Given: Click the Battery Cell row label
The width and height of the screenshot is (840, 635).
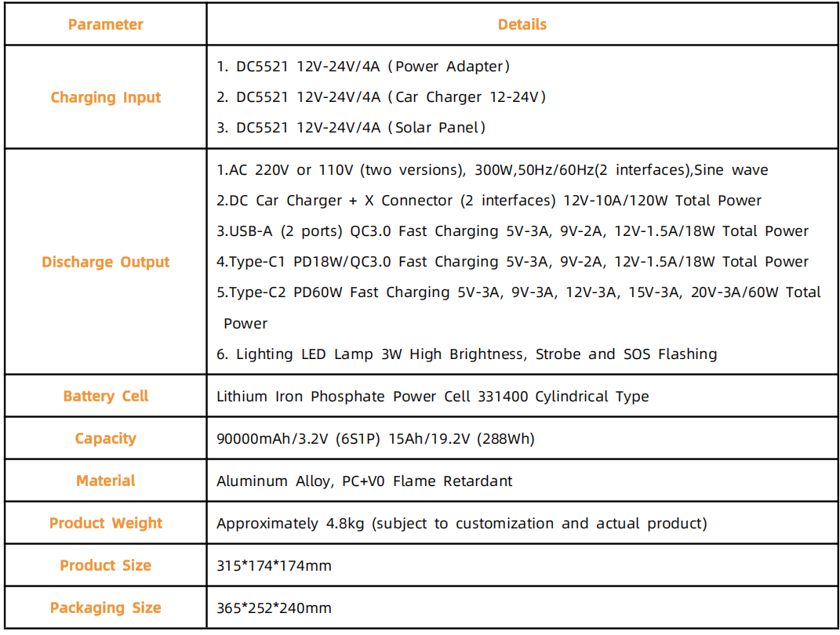Looking at the screenshot, I should point(106,396).
